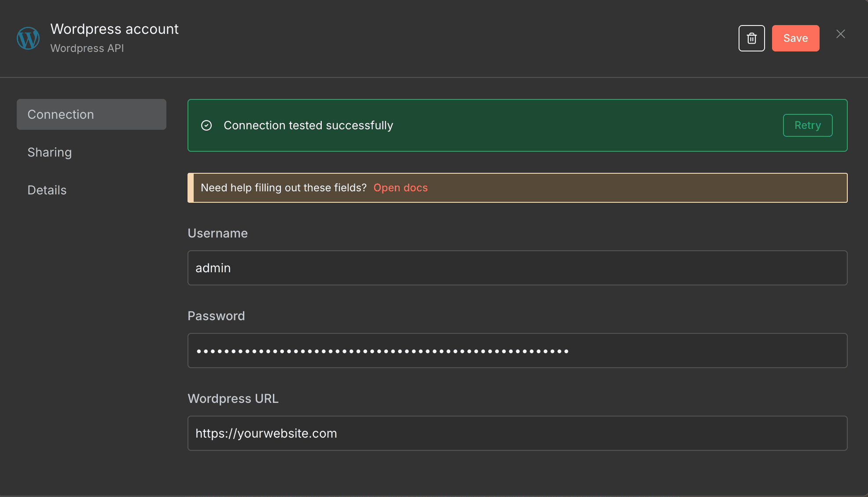Select the admin username text

point(213,268)
